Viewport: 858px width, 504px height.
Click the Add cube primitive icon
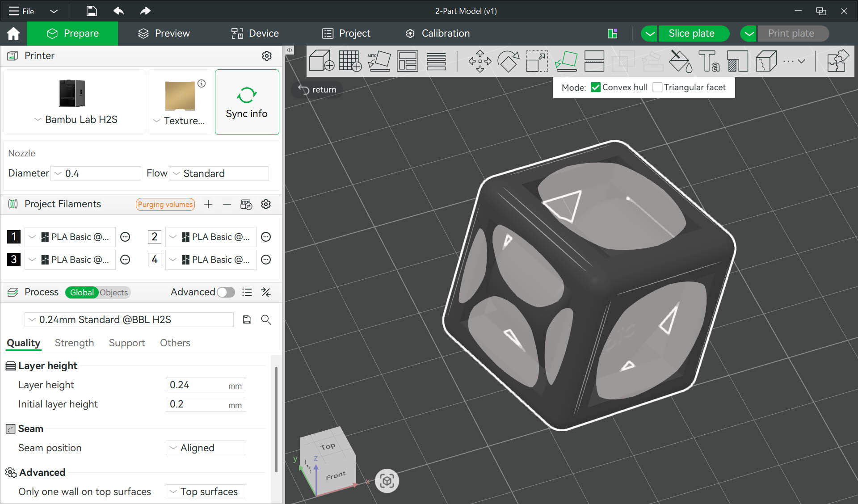pyautogui.click(x=321, y=61)
